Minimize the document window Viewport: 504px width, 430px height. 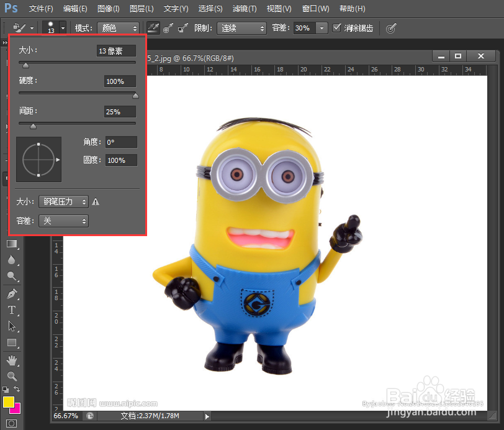click(441, 57)
